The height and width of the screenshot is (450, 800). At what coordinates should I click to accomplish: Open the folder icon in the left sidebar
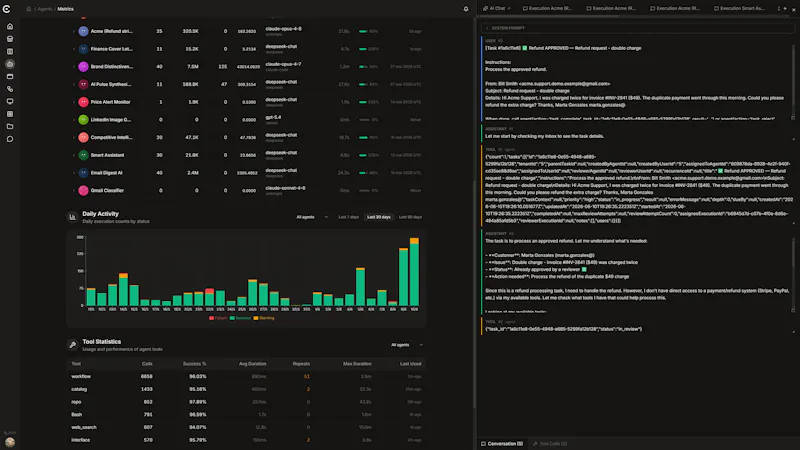click(x=10, y=127)
